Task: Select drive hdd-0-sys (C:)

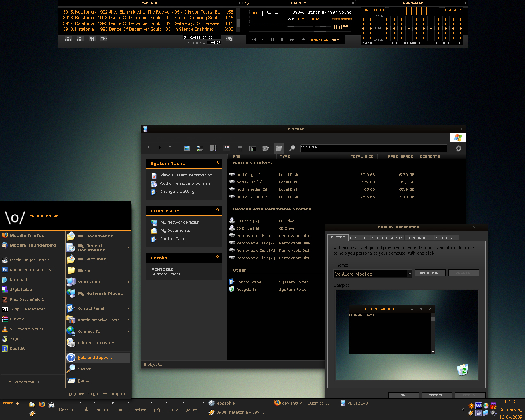Action: (246, 175)
